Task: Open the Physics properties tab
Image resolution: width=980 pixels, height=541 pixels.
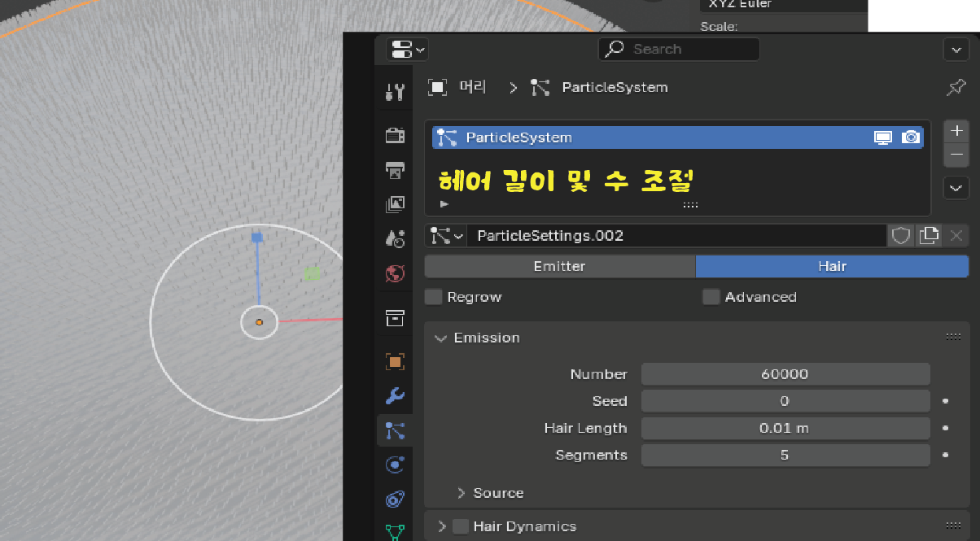Action: pyautogui.click(x=395, y=465)
